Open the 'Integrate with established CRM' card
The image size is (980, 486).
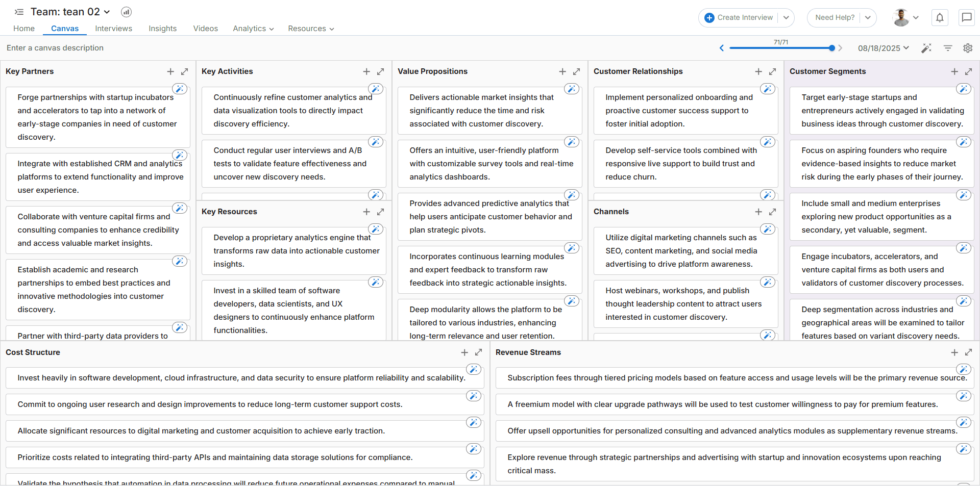(98, 177)
